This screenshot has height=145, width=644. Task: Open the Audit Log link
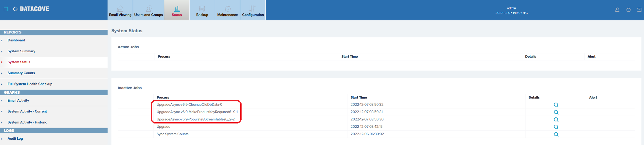pos(15,139)
